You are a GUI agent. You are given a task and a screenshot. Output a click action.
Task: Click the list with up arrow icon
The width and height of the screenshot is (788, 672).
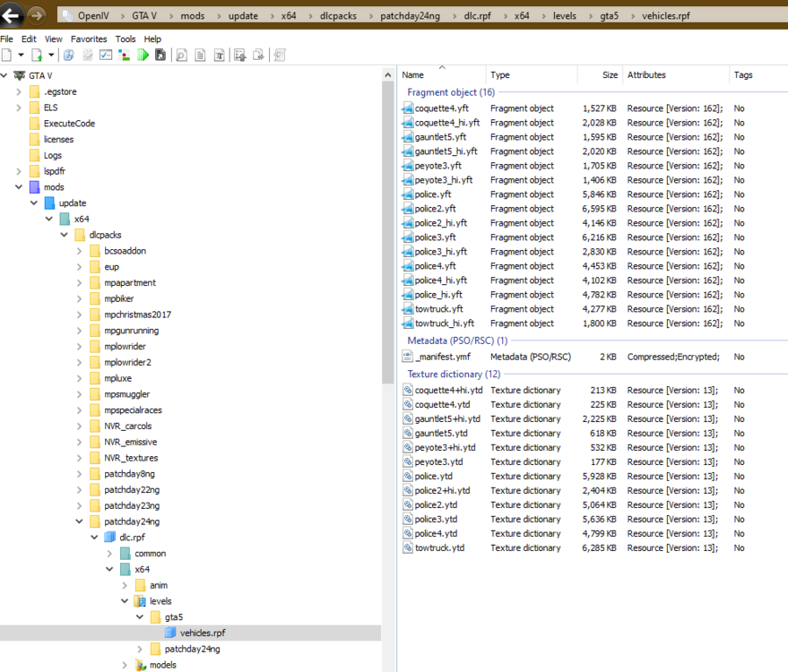239,56
